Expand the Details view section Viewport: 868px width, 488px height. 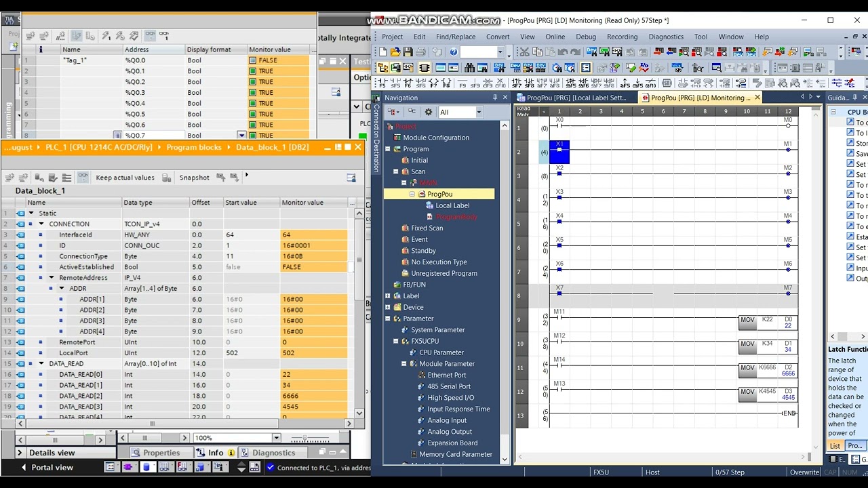click(x=19, y=453)
